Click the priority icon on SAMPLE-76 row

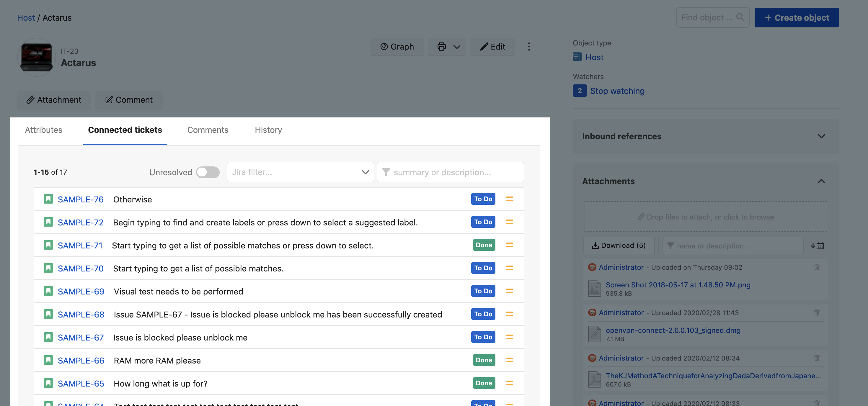(x=509, y=199)
